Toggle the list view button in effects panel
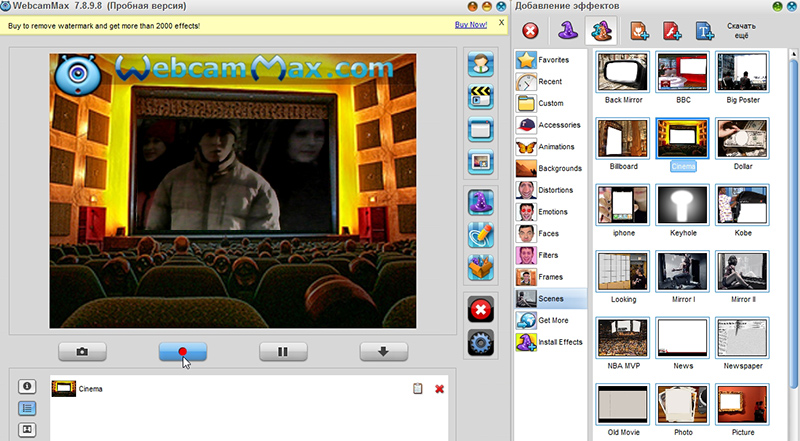This screenshot has width=800, height=441. 27,408
